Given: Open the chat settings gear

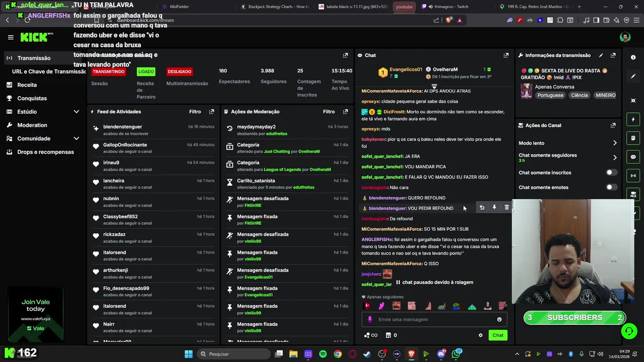Looking at the screenshot, I should tap(480, 335).
